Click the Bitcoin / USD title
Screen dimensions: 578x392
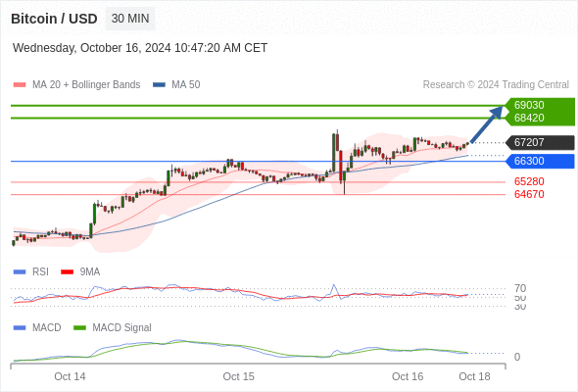coord(54,19)
